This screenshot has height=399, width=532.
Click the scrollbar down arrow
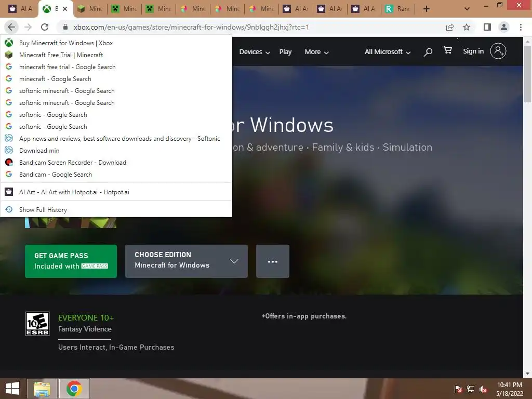pos(527,374)
